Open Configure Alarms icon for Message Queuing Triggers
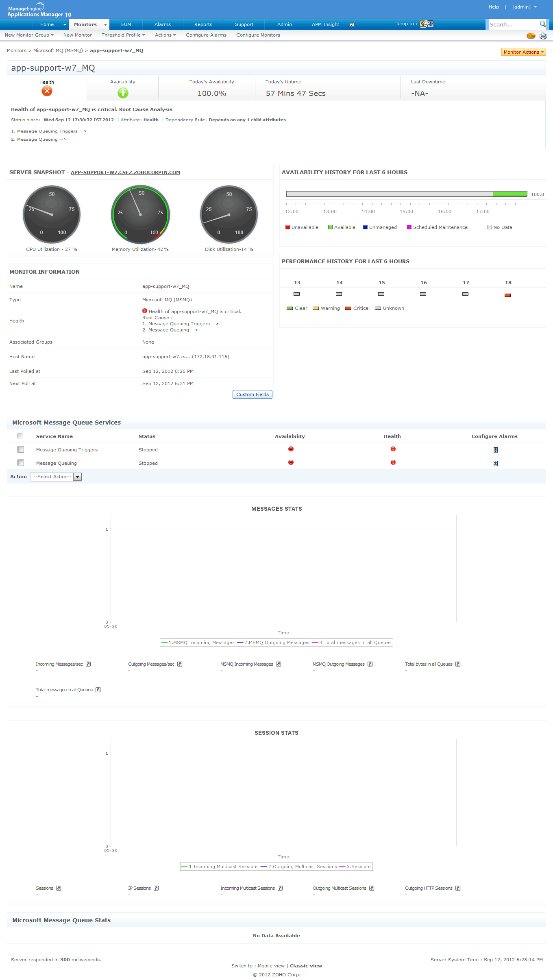Screen dimensions: 553x980 coord(495,450)
